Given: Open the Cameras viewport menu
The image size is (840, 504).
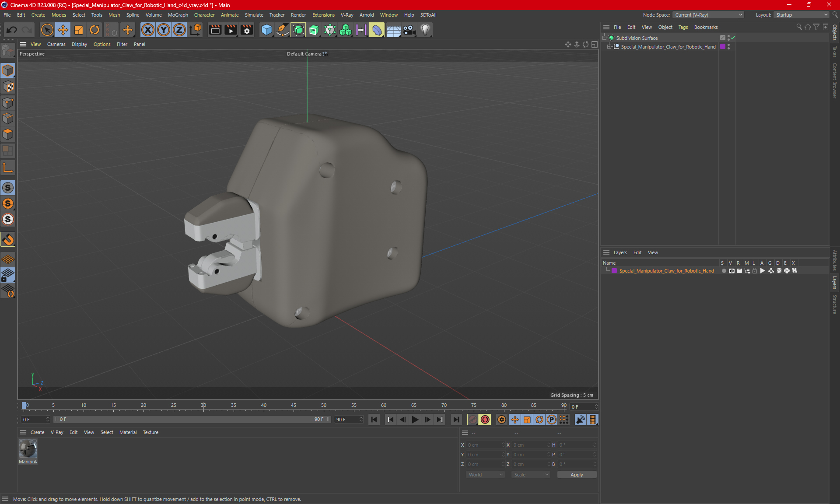Looking at the screenshot, I should (x=56, y=44).
